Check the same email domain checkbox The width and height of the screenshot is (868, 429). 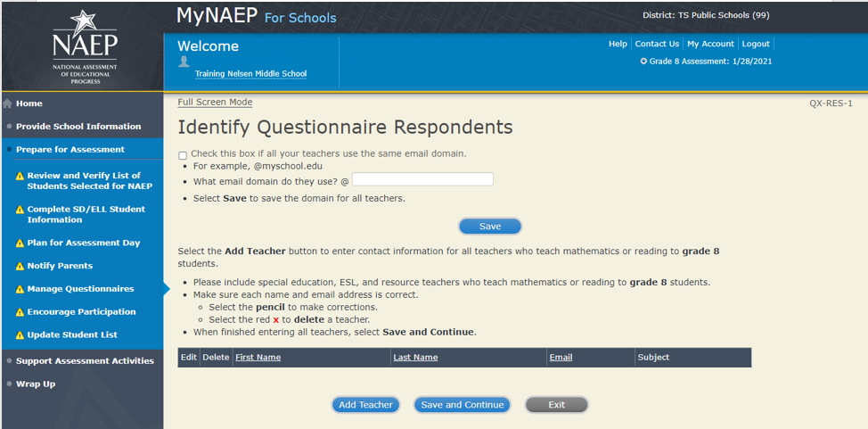click(x=183, y=155)
